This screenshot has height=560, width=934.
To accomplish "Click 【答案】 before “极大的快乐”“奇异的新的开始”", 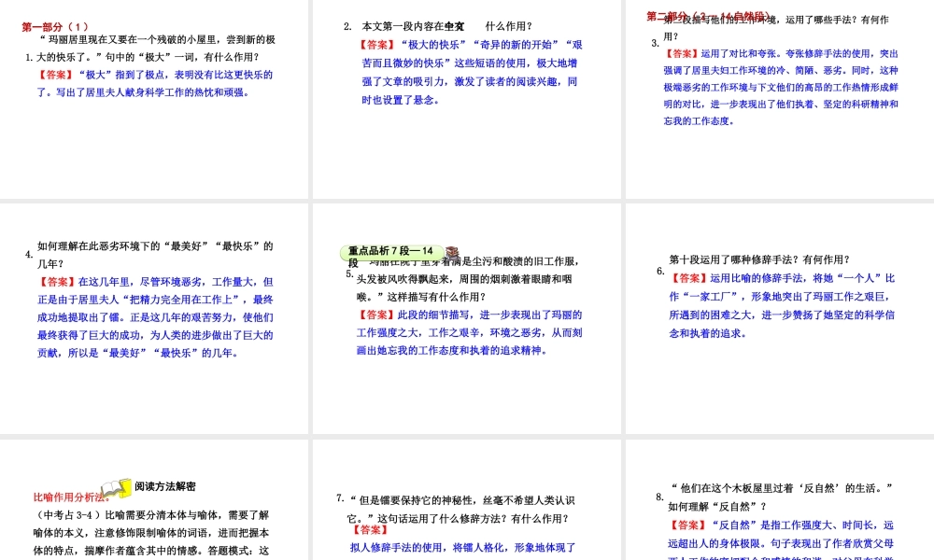I will point(376,45).
